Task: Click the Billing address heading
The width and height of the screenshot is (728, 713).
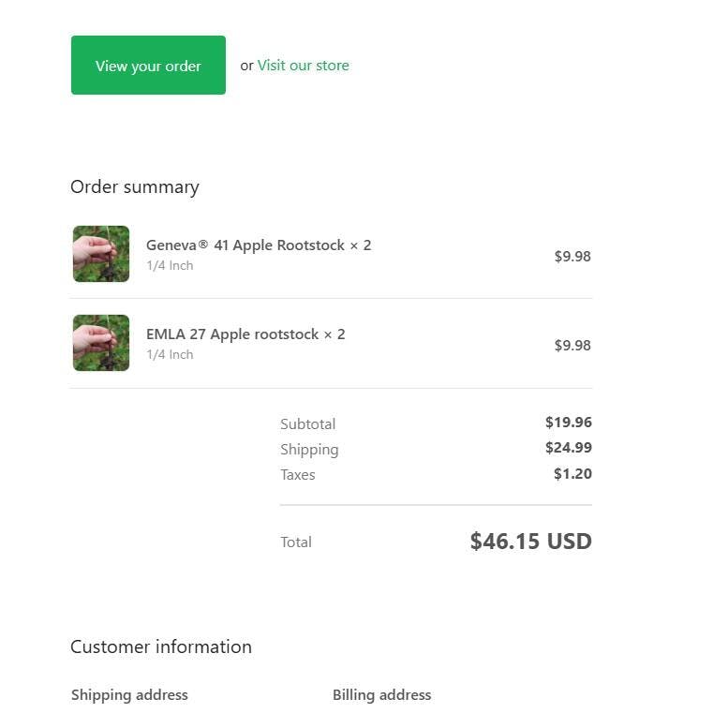Action: tap(381, 695)
